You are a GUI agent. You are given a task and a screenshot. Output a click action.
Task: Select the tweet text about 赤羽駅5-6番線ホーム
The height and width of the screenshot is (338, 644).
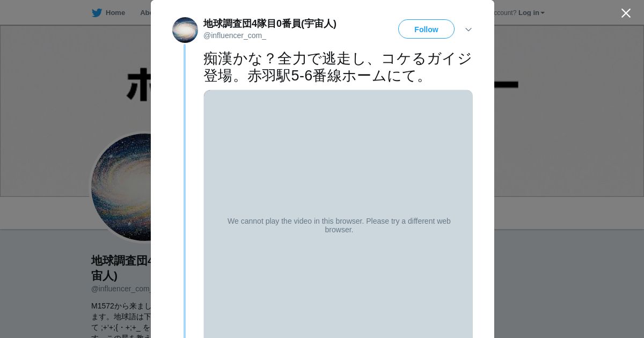tap(338, 67)
